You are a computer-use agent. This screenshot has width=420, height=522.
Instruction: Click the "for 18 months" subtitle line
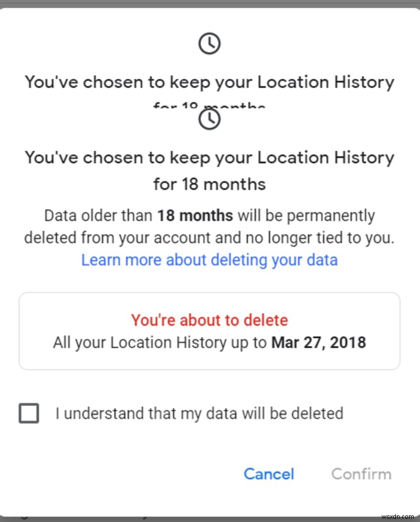[x=209, y=184]
